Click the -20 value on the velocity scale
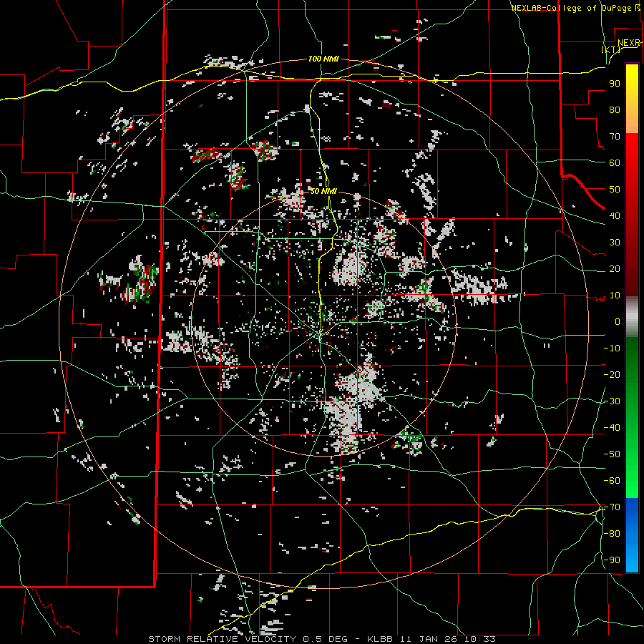 pos(612,375)
